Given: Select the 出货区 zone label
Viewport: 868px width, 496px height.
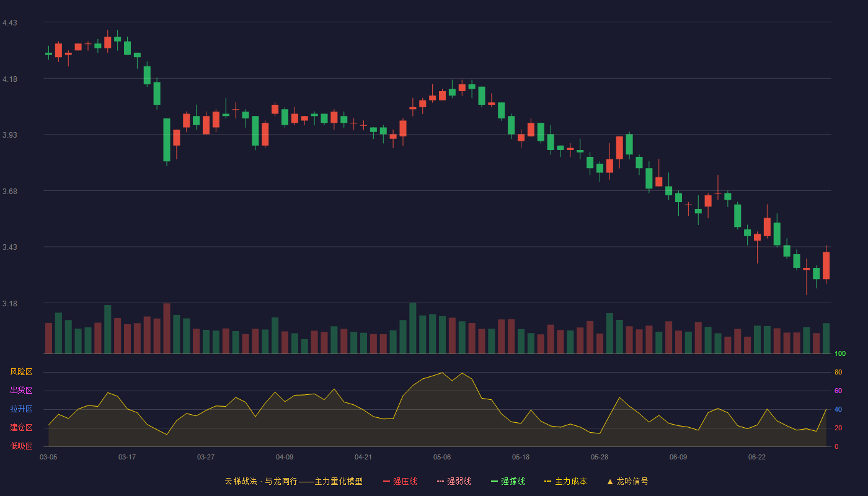Looking at the screenshot, I should point(21,391).
